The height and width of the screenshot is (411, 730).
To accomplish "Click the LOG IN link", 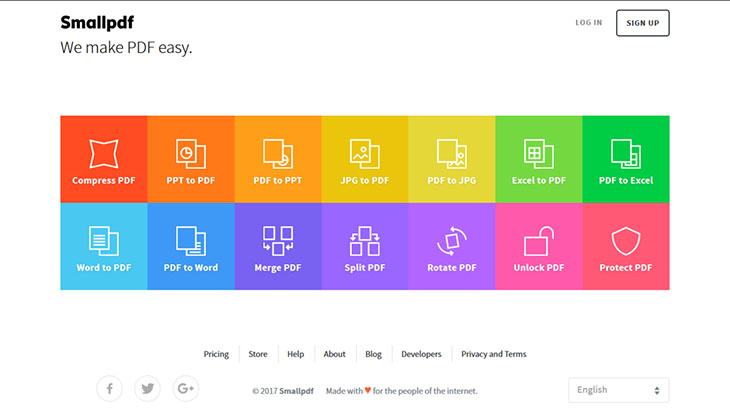I will pyautogui.click(x=589, y=22).
